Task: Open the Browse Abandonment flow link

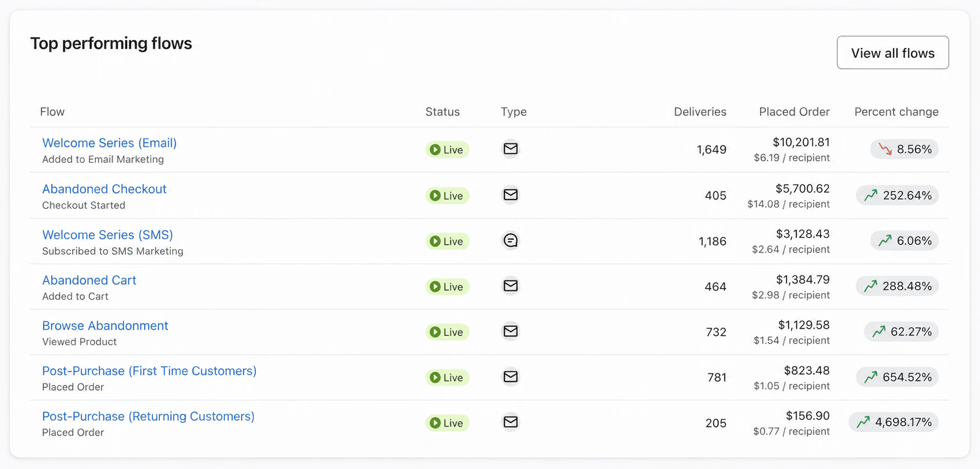Action: [105, 325]
